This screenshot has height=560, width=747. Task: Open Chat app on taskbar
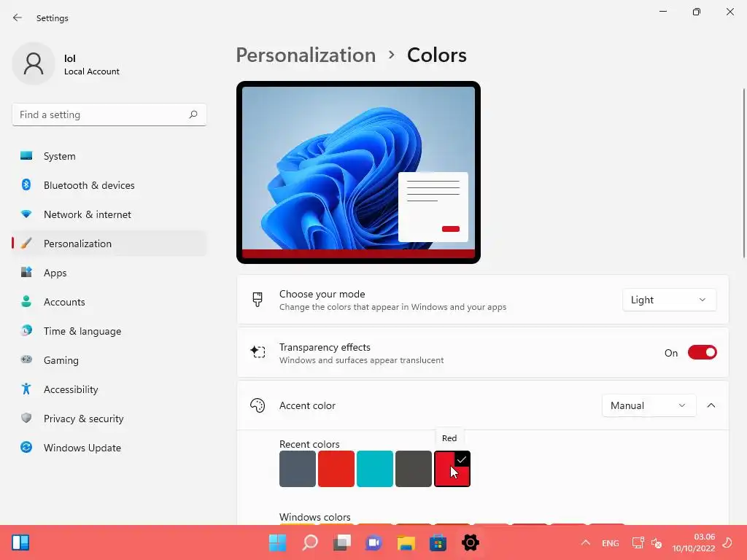click(373, 542)
